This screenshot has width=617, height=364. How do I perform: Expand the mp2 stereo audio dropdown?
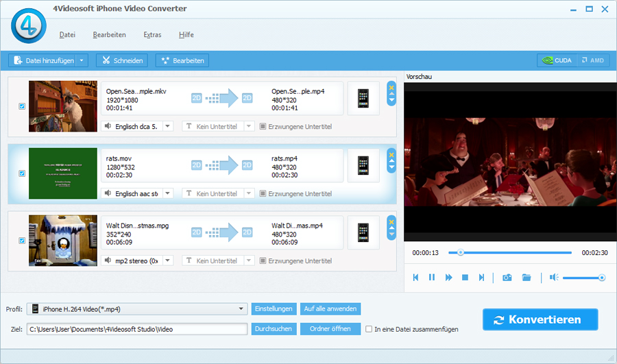click(168, 260)
